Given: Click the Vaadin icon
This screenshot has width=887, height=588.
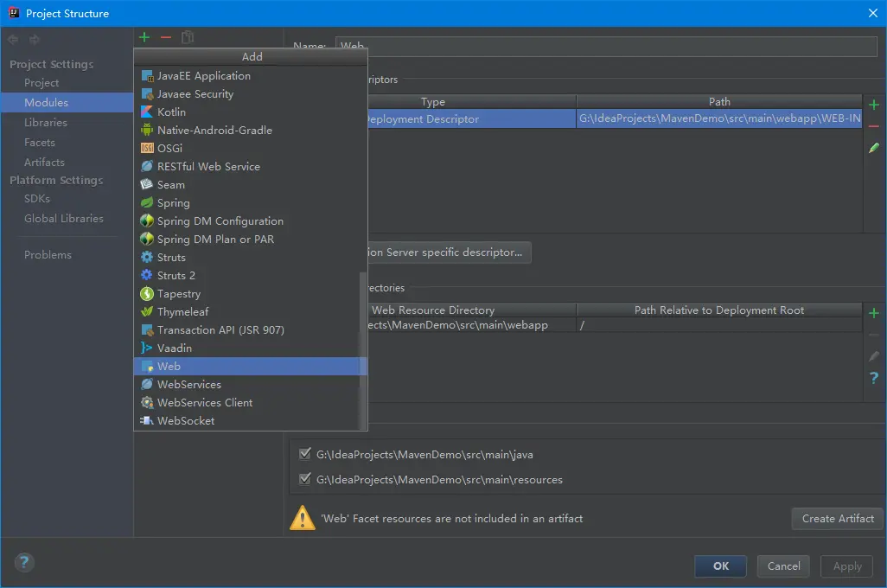Looking at the screenshot, I should (x=147, y=348).
